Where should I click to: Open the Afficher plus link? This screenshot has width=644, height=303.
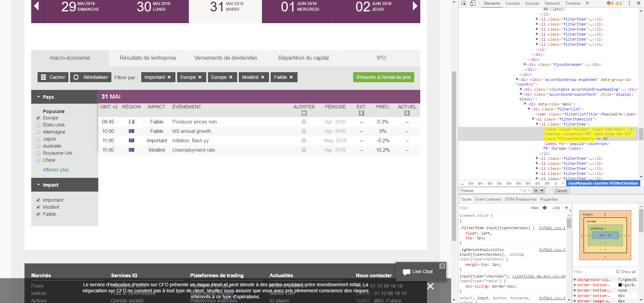point(56,170)
